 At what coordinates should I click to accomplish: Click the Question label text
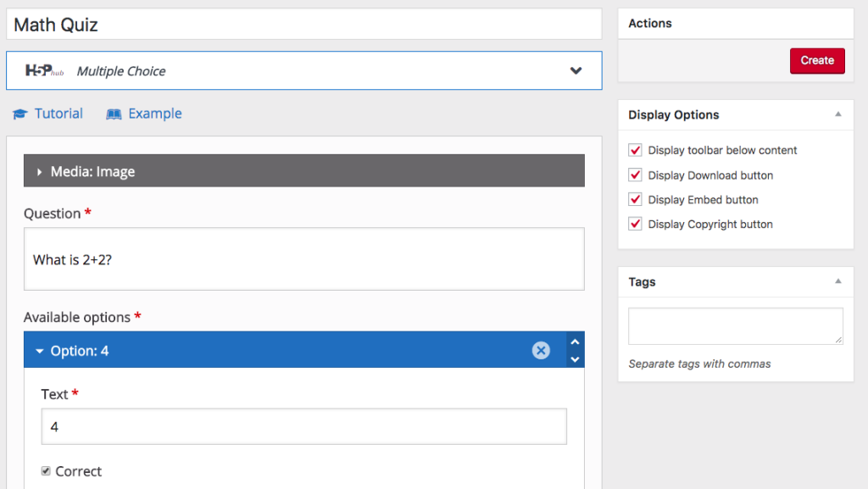coord(52,214)
